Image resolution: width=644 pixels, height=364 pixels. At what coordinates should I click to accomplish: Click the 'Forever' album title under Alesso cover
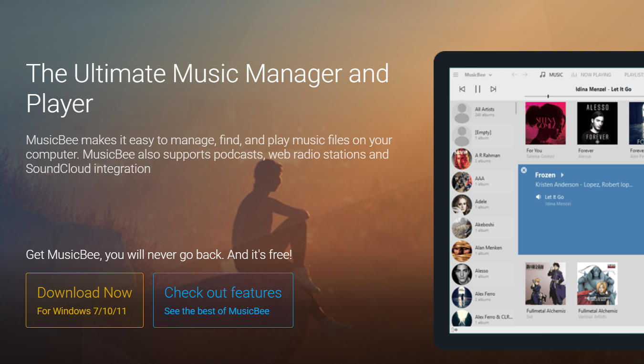click(586, 150)
